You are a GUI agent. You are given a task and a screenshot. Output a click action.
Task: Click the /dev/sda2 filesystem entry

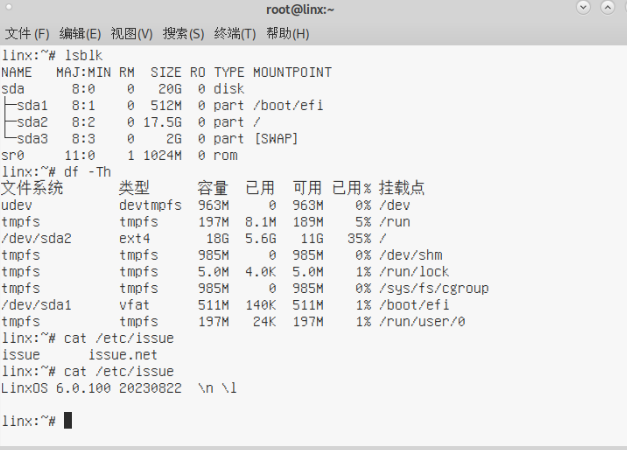click(x=36, y=238)
